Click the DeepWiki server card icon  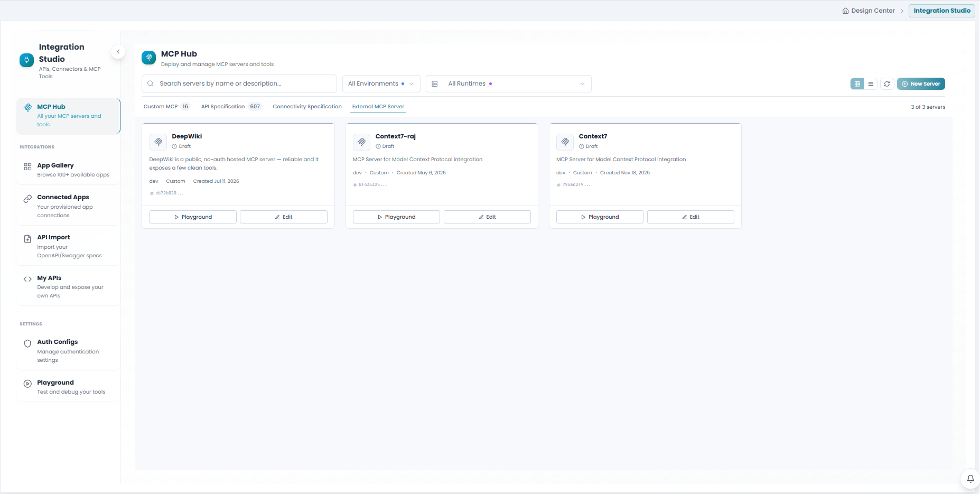158,142
